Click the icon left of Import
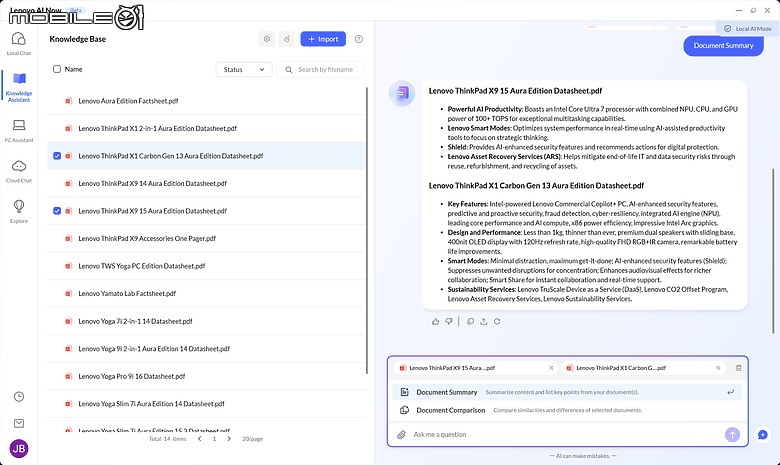Viewport: 780px width, 465px height. (287, 39)
